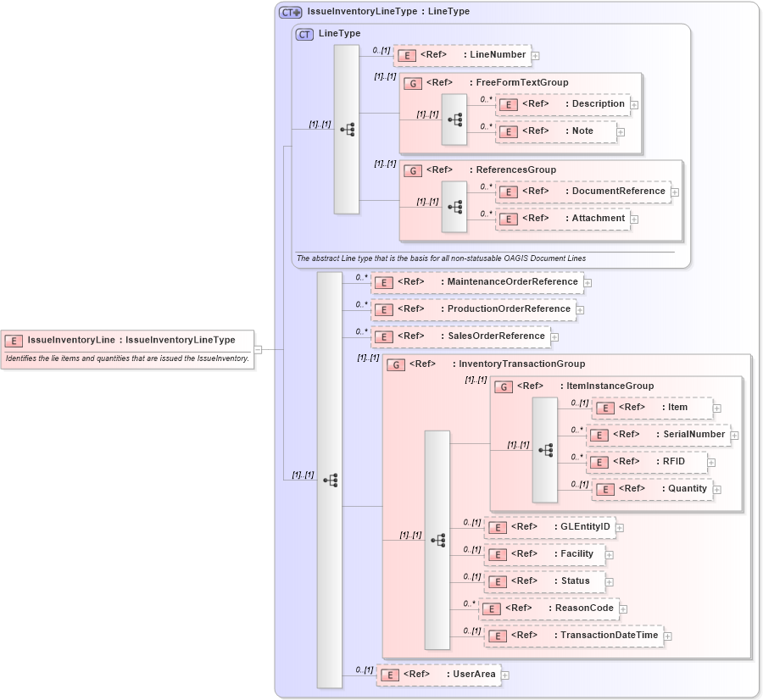Click the E icon of the SerialNumber element
The width and height of the screenshot is (763, 700).
click(x=598, y=434)
